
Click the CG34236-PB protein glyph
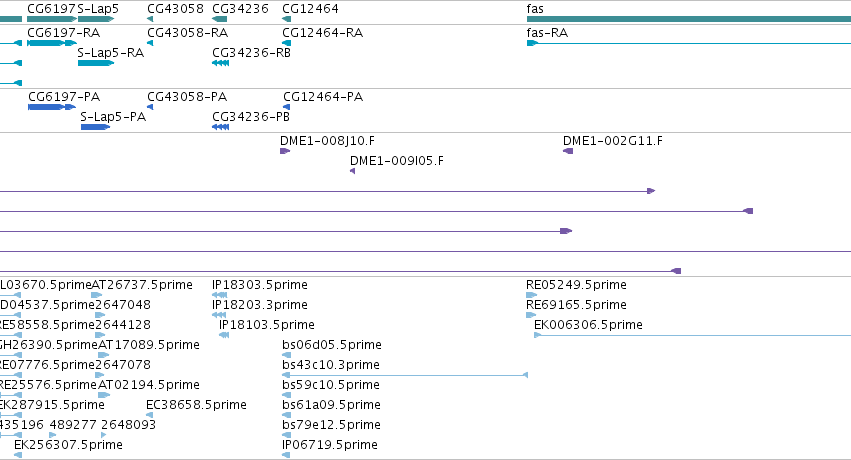(x=220, y=127)
